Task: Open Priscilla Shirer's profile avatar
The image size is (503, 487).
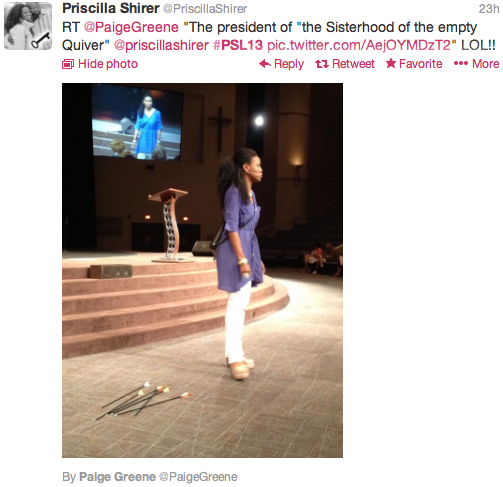Action: coord(28,26)
